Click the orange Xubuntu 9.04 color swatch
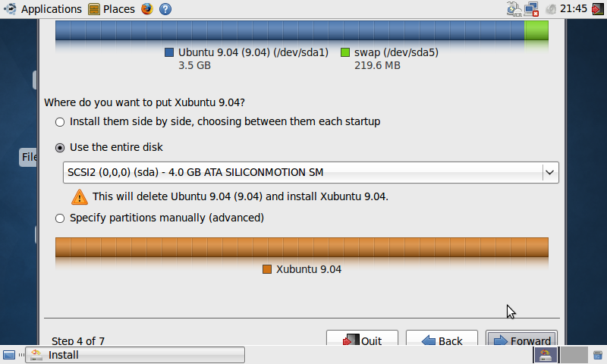Viewport: 607px width, 364px height. 267,269
